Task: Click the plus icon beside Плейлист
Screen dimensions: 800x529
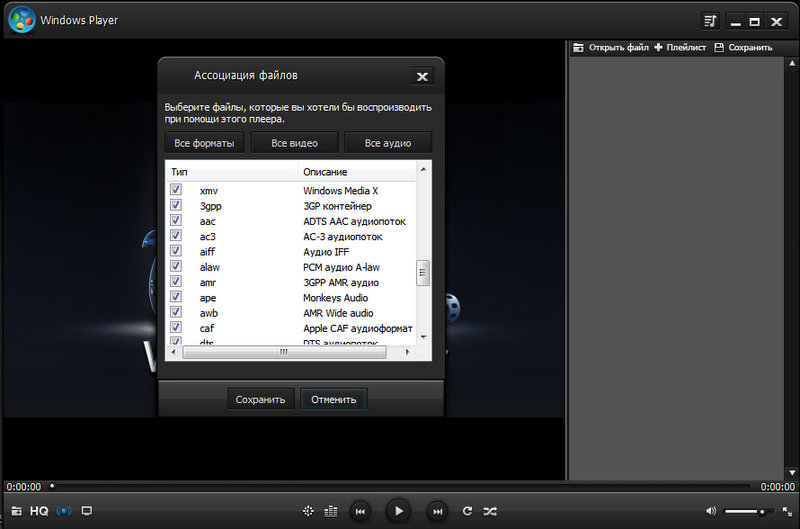Action: point(658,47)
